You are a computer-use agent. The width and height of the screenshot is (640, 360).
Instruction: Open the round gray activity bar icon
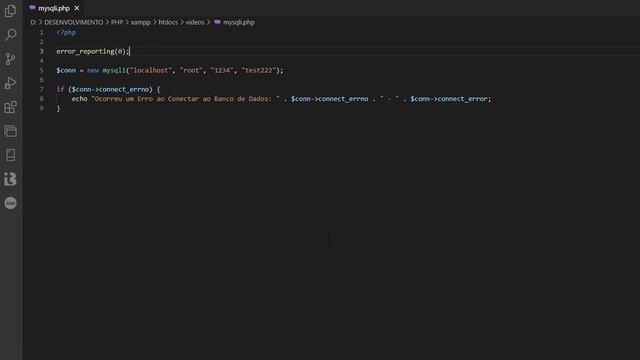(x=11, y=203)
